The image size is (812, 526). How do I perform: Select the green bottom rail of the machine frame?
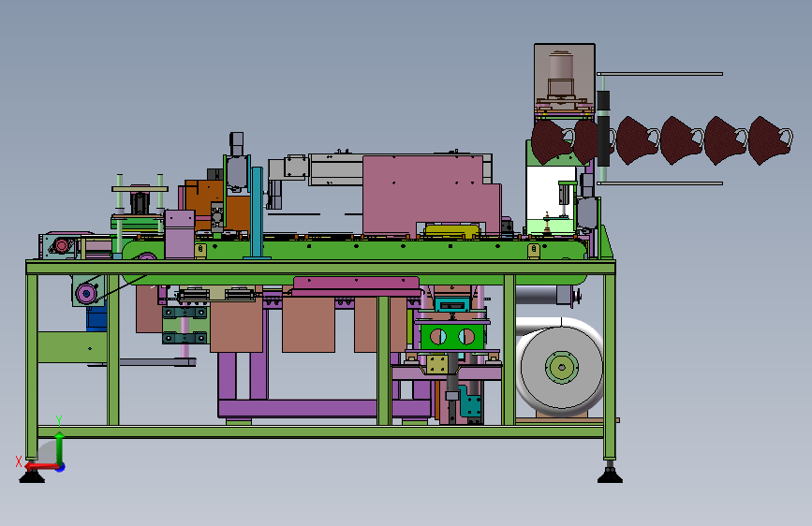pyautogui.click(x=321, y=431)
